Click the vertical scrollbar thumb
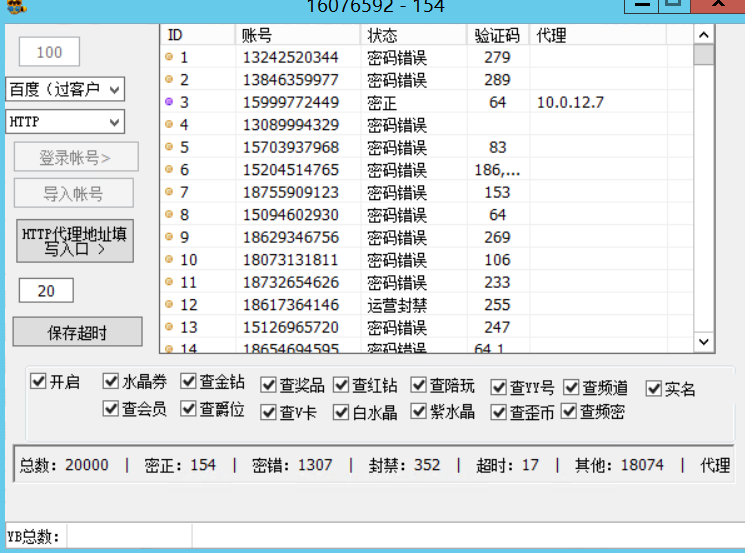Image resolution: width=745 pixels, height=553 pixels. [704, 54]
